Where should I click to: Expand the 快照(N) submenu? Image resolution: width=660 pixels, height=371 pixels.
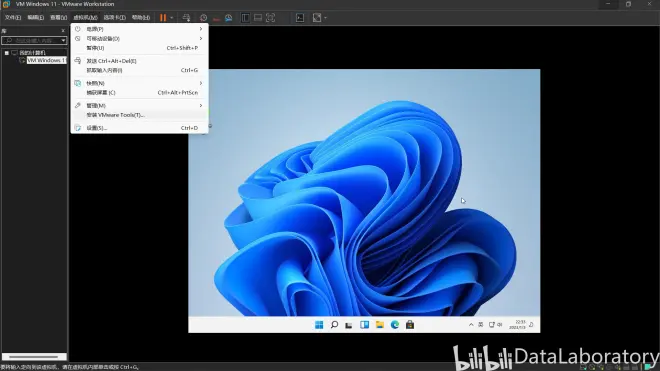[139, 83]
